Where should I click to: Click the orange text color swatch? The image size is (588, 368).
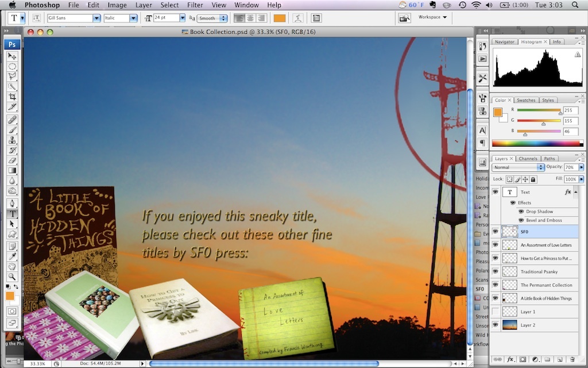(x=280, y=18)
